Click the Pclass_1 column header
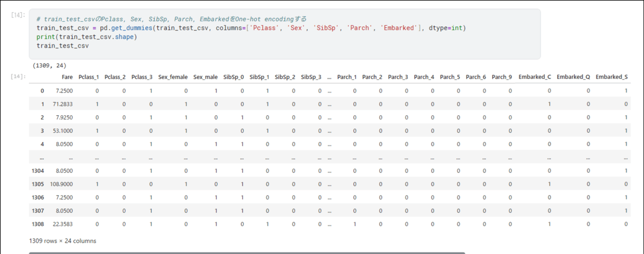 [x=89, y=77]
